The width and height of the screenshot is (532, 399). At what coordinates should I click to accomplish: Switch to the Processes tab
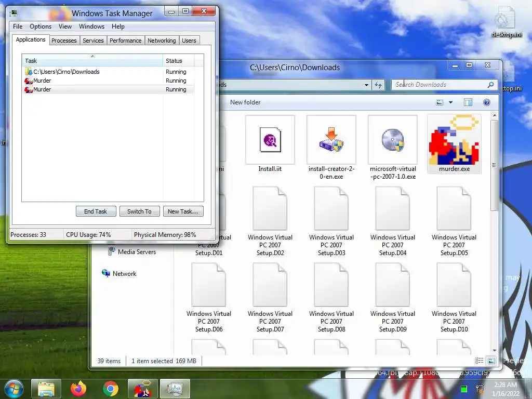(x=64, y=41)
